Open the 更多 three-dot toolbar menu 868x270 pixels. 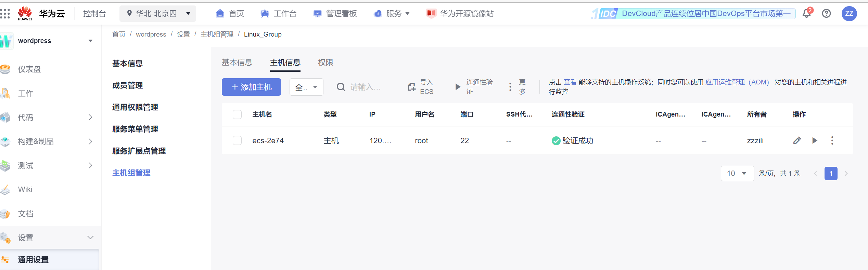510,87
